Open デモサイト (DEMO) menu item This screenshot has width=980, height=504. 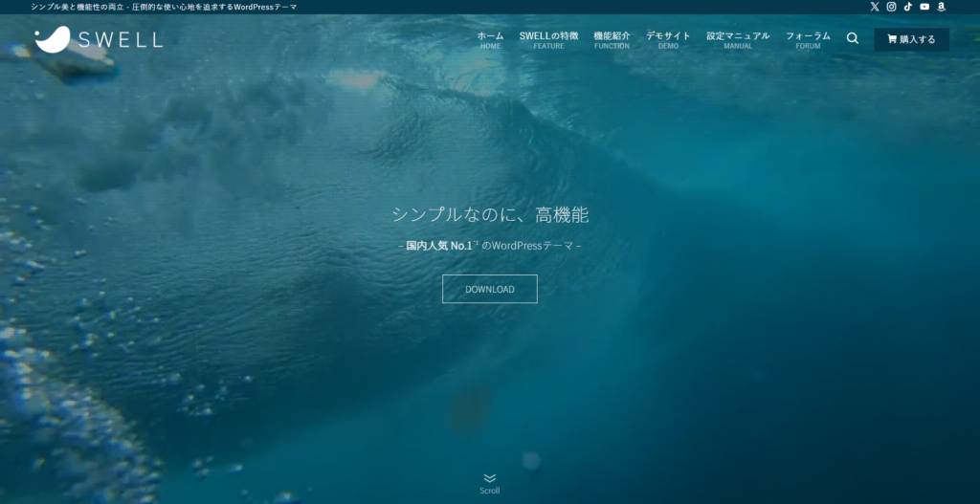[668, 39]
